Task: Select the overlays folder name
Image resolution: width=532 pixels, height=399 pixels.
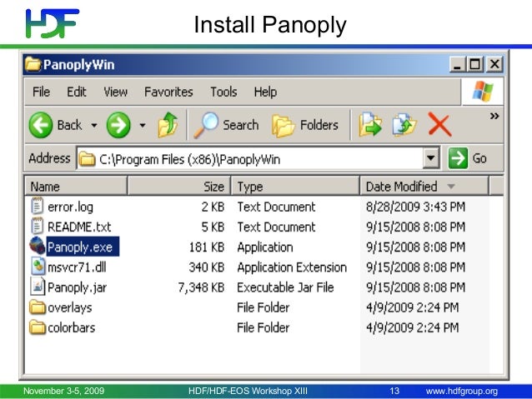Action: point(70,308)
